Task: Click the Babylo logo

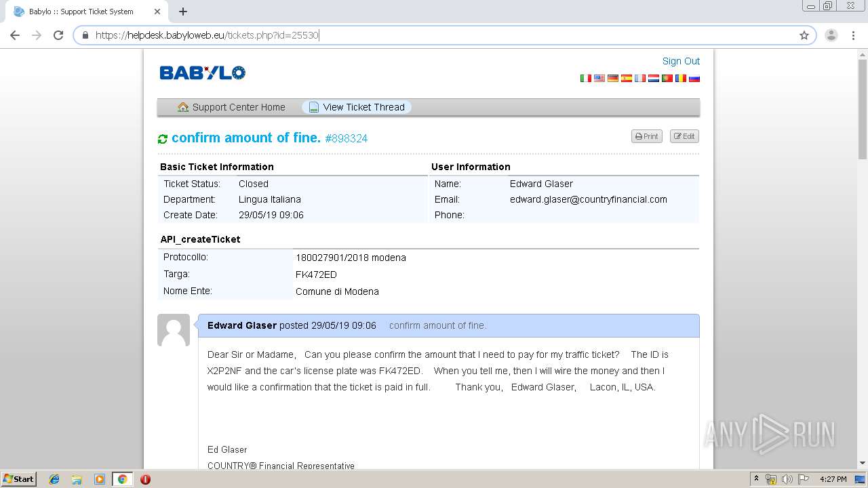Action: (202, 73)
